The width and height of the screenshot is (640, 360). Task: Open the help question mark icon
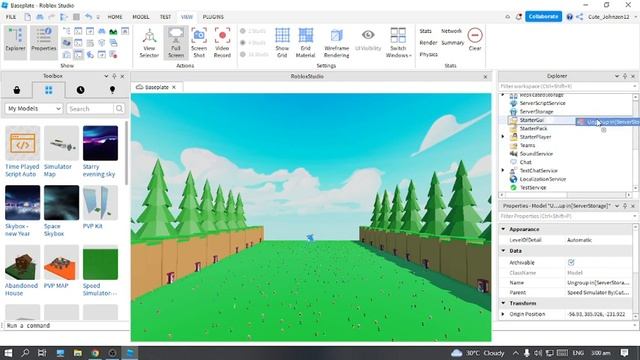(x=569, y=17)
